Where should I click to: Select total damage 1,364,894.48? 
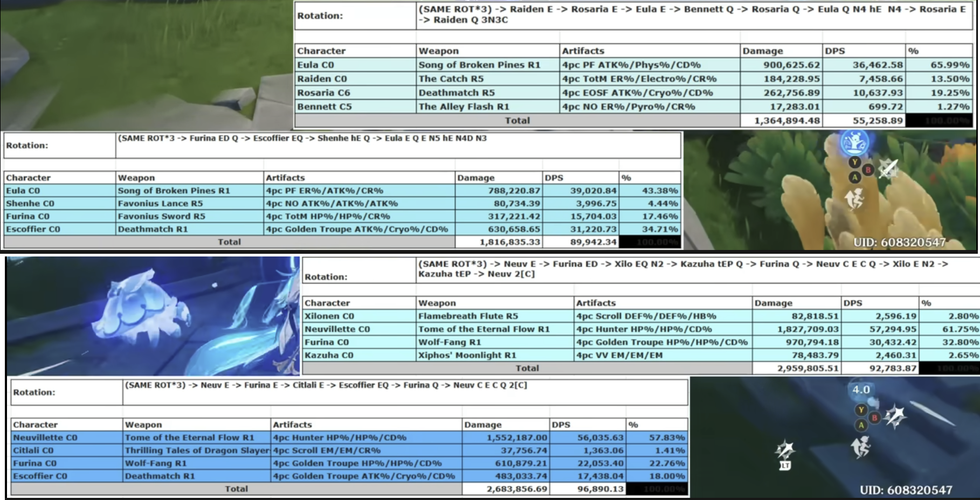point(782,121)
